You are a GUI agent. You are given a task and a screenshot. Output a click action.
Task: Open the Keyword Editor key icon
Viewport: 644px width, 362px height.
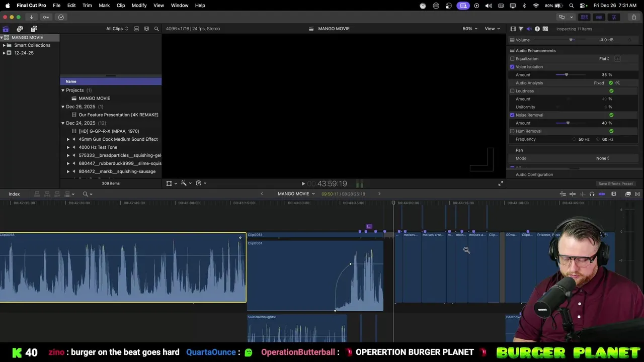click(x=46, y=17)
